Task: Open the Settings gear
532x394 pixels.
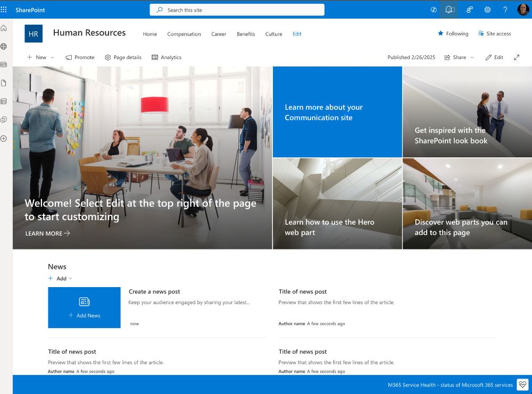Action: coord(487,10)
